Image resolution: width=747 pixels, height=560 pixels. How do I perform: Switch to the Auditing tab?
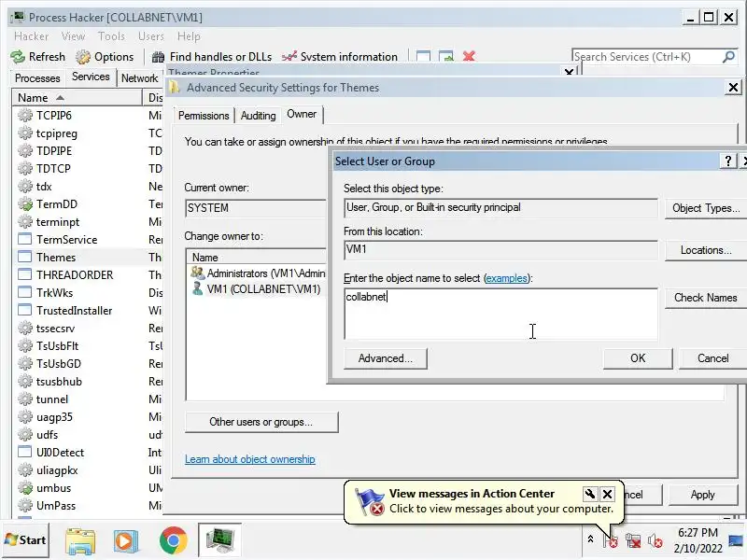pos(259,116)
